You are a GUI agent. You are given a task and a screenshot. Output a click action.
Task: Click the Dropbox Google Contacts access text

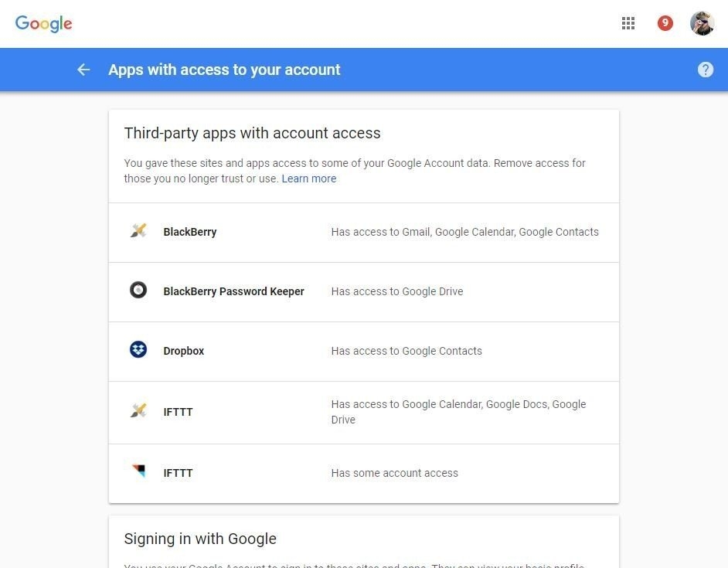pos(407,351)
